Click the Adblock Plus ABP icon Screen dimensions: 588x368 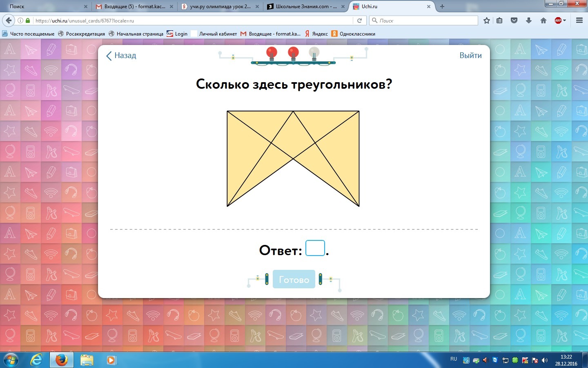coord(558,20)
